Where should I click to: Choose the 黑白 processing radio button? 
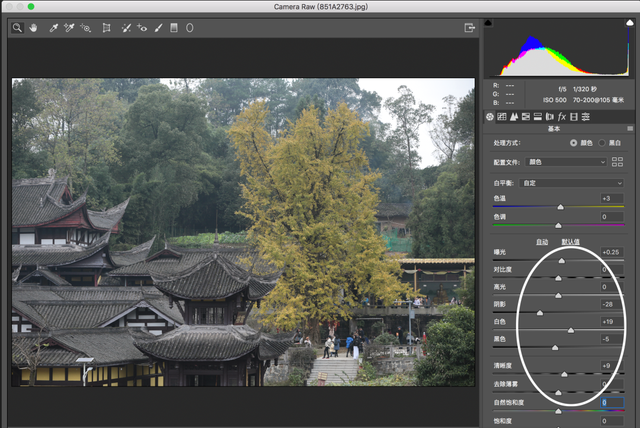602,143
